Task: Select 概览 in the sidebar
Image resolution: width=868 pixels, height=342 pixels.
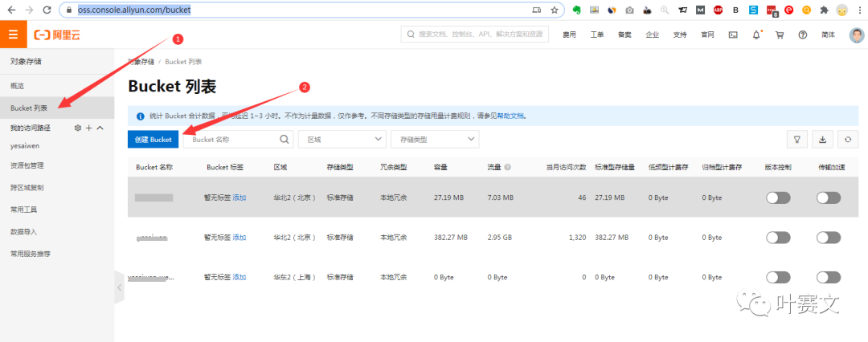Action: [x=57, y=86]
